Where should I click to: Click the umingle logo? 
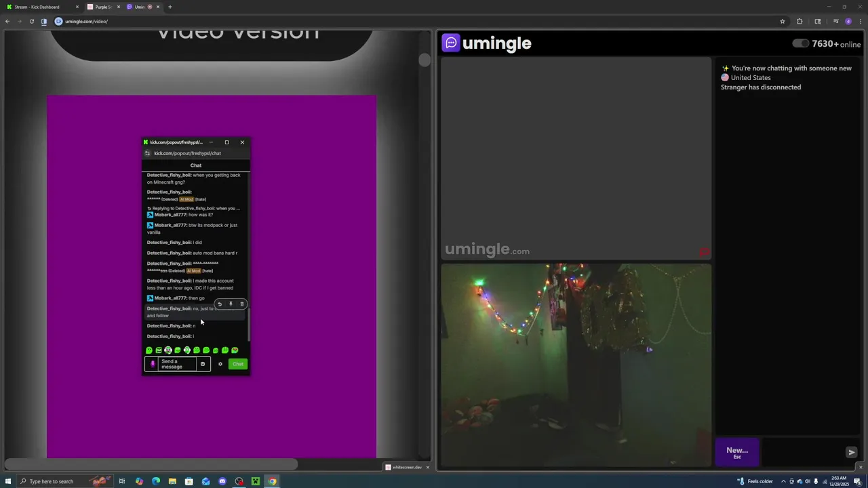[x=487, y=43]
